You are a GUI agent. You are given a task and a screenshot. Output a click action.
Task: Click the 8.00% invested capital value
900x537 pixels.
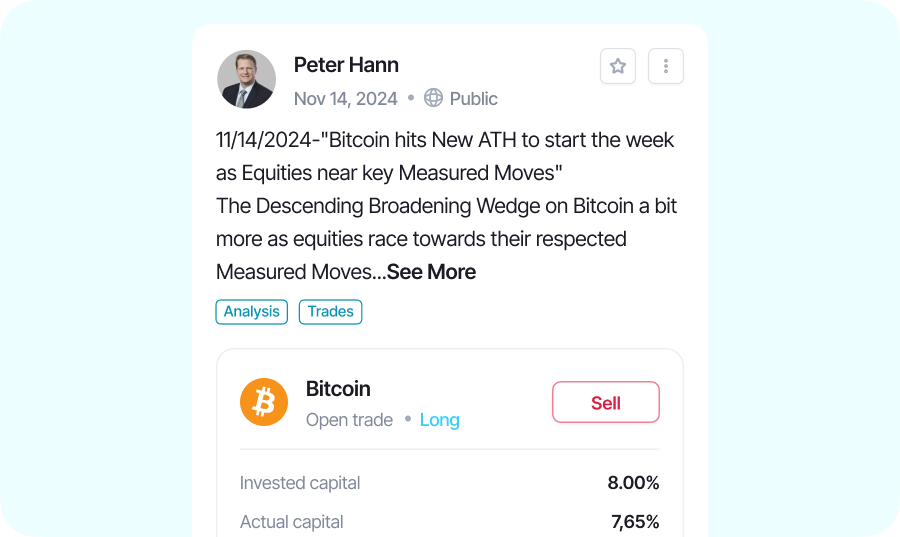(633, 483)
